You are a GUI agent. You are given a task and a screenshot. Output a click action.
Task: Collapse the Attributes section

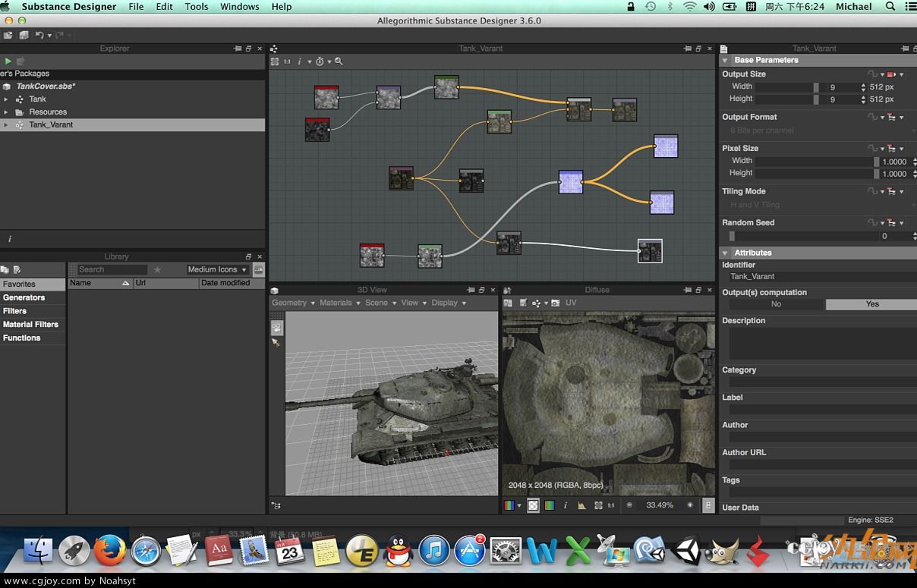[x=725, y=253]
